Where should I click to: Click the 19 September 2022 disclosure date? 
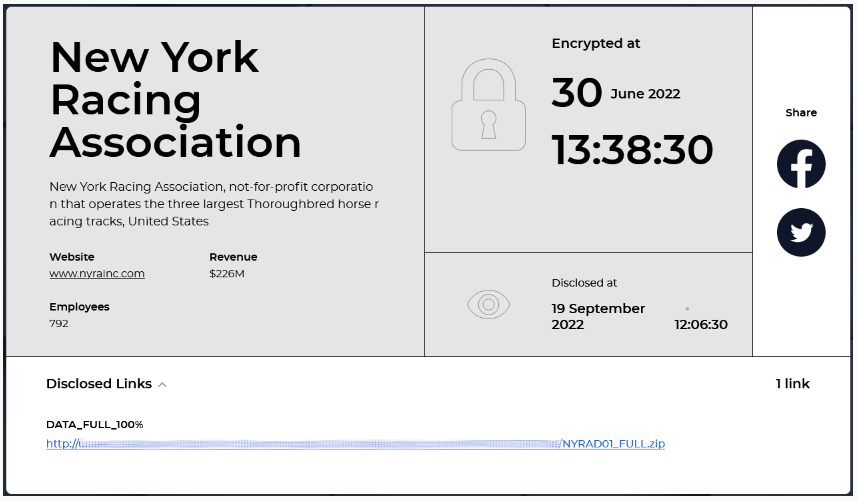[598, 316]
